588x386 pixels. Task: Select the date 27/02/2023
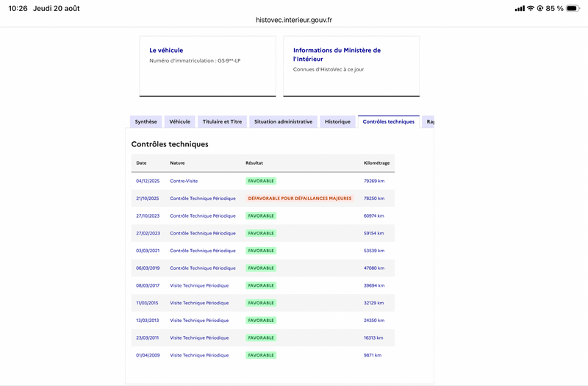tap(148, 233)
